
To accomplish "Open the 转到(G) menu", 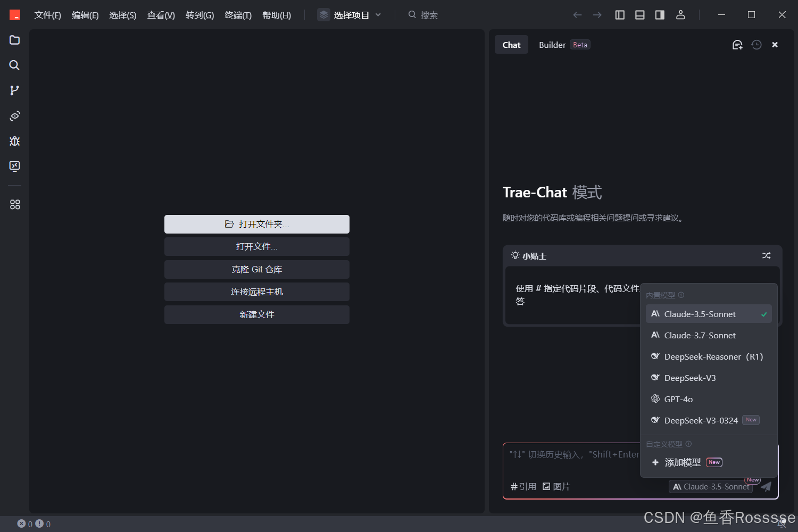I will point(199,15).
